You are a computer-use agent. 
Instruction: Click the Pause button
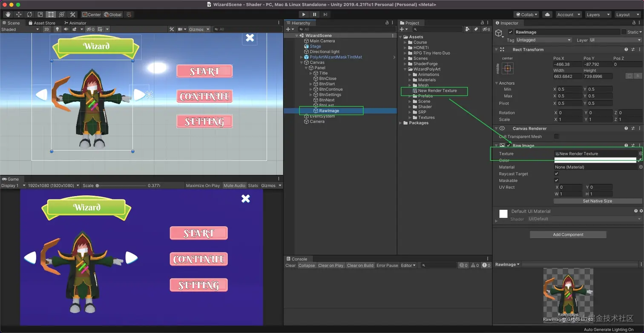[x=315, y=14]
